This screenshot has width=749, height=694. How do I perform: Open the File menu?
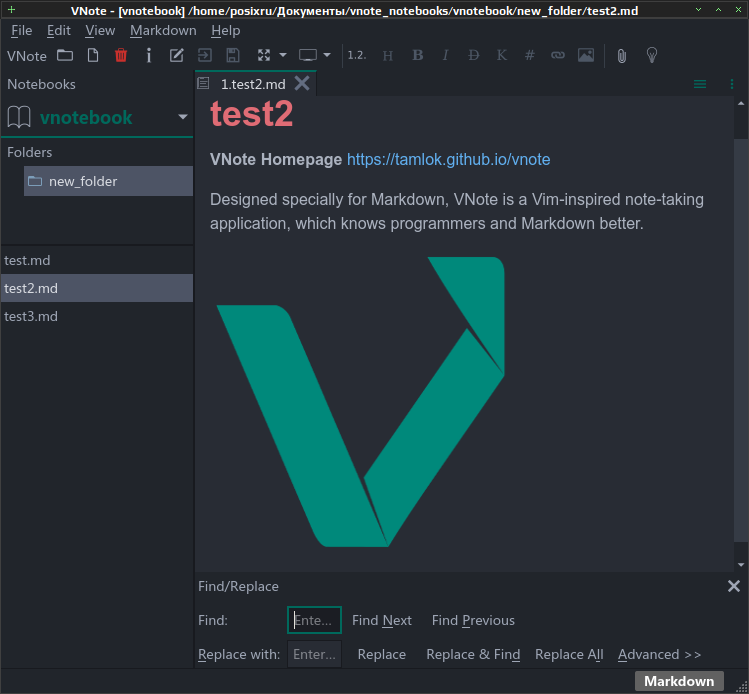click(21, 31)
